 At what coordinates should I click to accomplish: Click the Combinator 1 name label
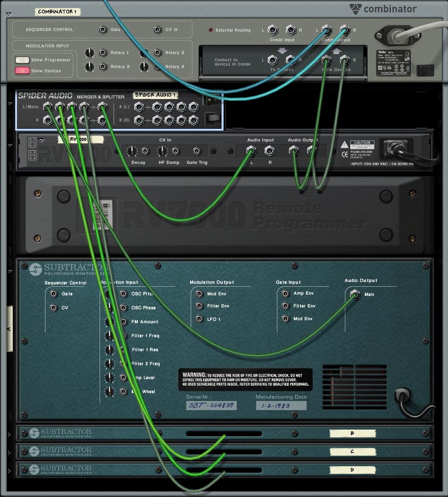pos(57,12)
